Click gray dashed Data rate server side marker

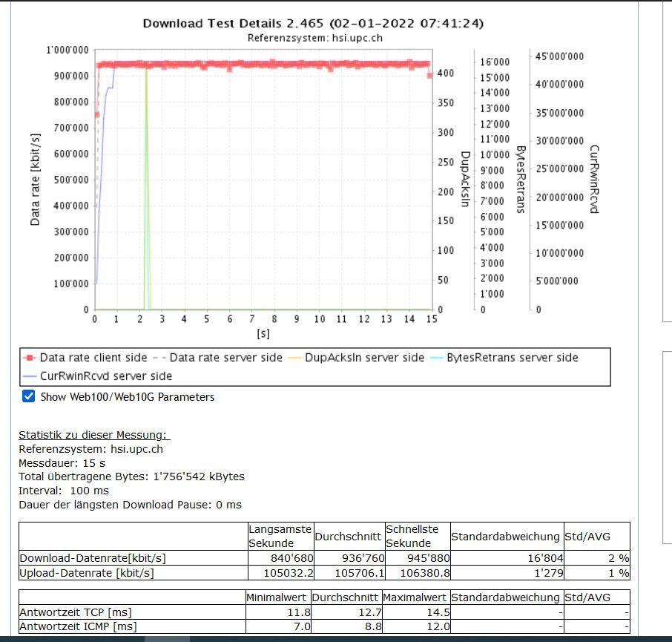pos(160,358)
